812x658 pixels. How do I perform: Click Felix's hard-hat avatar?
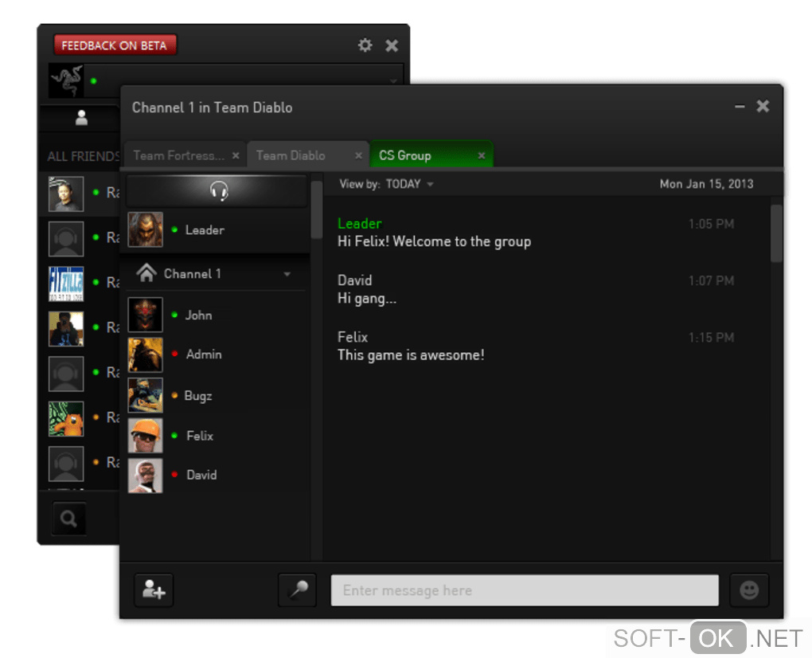(146, 436)
